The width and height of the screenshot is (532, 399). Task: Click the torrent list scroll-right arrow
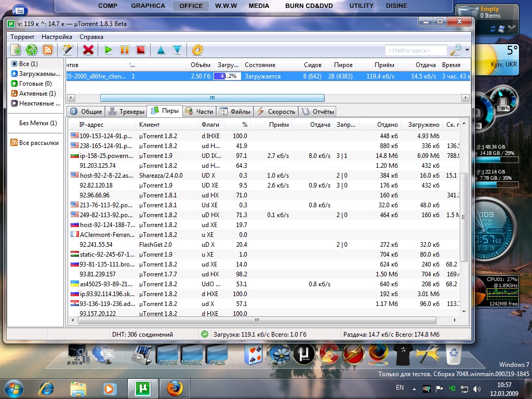[465, 98]
